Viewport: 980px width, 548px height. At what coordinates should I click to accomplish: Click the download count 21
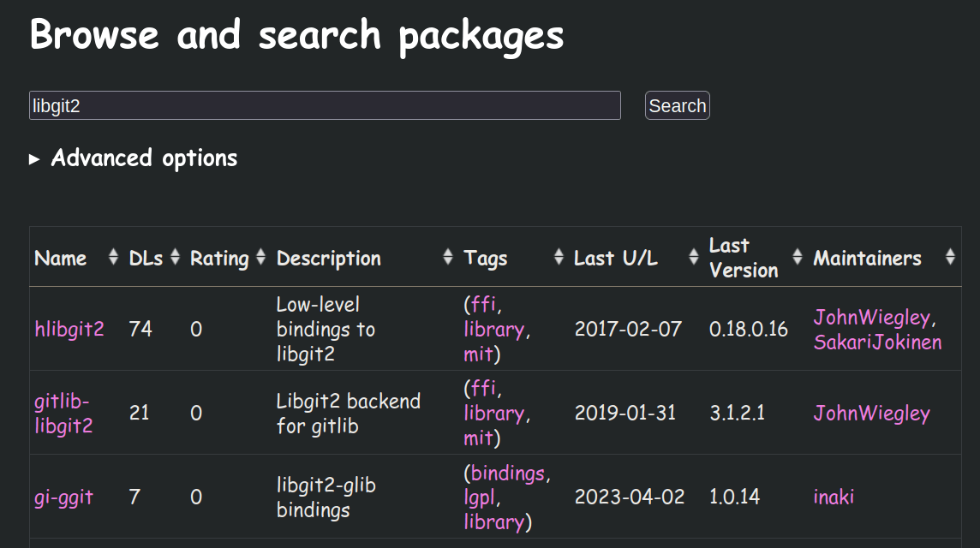click(x=140, y=413)
